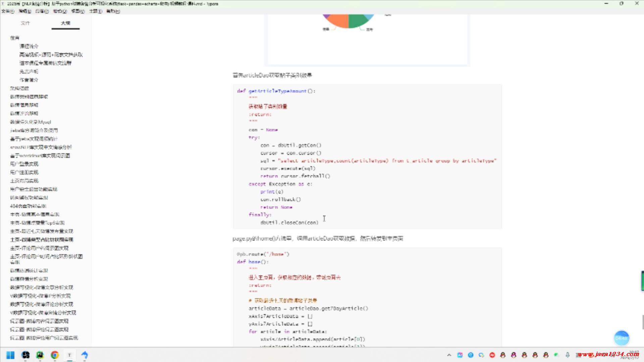Open the blue bird app in taskbar
Image resolution: width=644 pixels, height=362 pixels.
[x=85, y=355]
